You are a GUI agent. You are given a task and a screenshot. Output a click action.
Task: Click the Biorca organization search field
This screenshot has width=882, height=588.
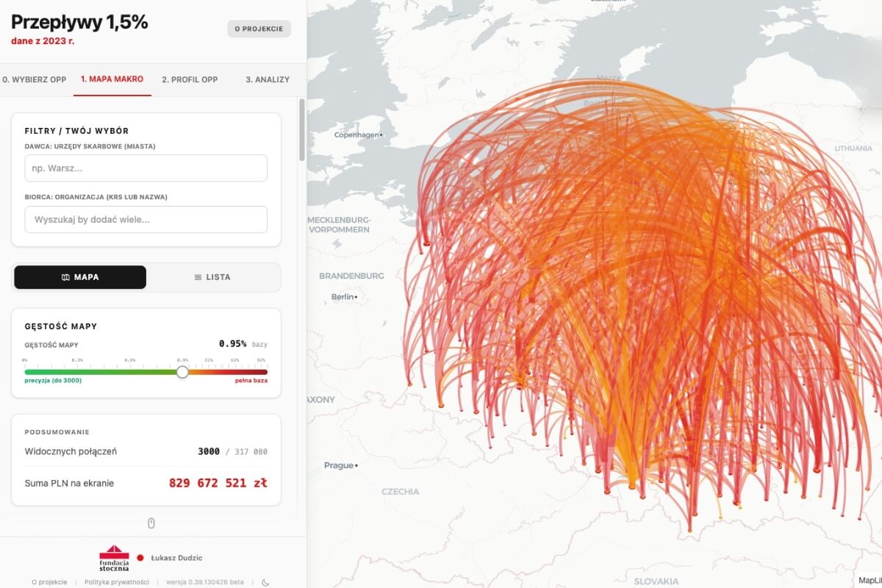pyautogui.click(x=146, y=220)
